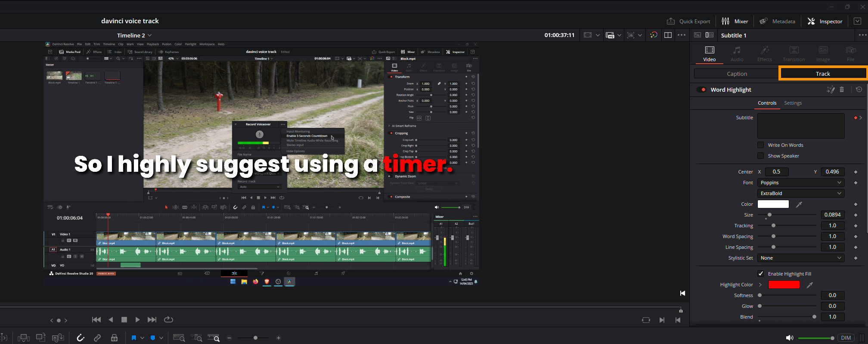Click the Word Highlight magic pen icon

pyautogui.click(x=831, y=90)
